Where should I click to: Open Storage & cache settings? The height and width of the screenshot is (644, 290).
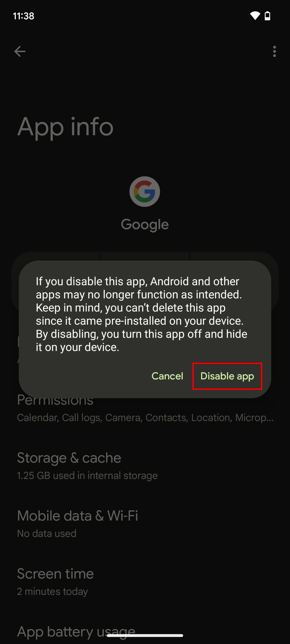pyautogui.click(x=145, y=466)
